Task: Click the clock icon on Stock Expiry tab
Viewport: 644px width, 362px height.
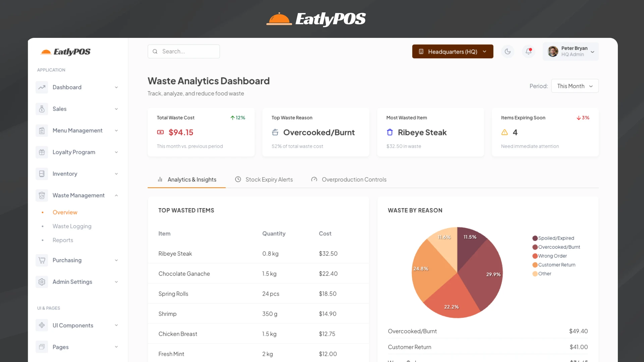Action: click(238, 179)
